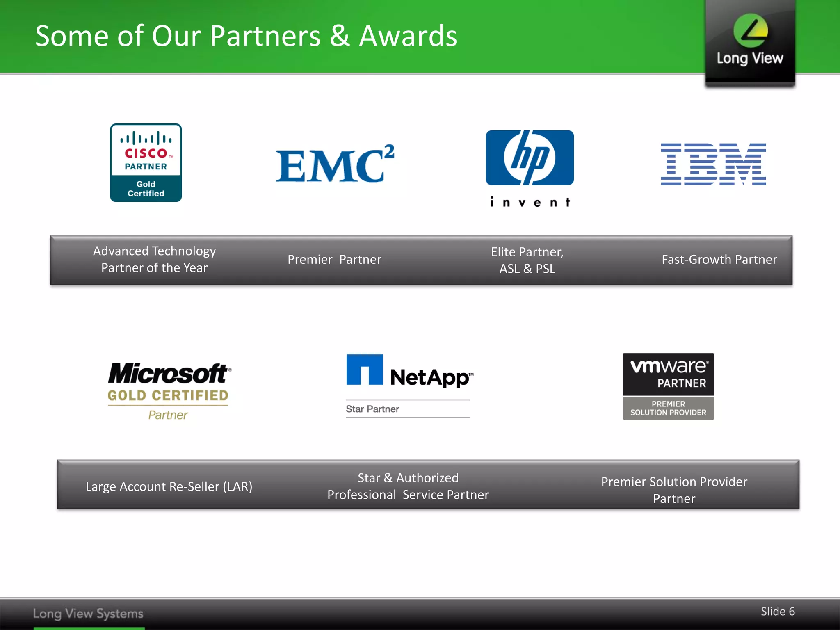Click the HP invent logo

pos(530,169)
